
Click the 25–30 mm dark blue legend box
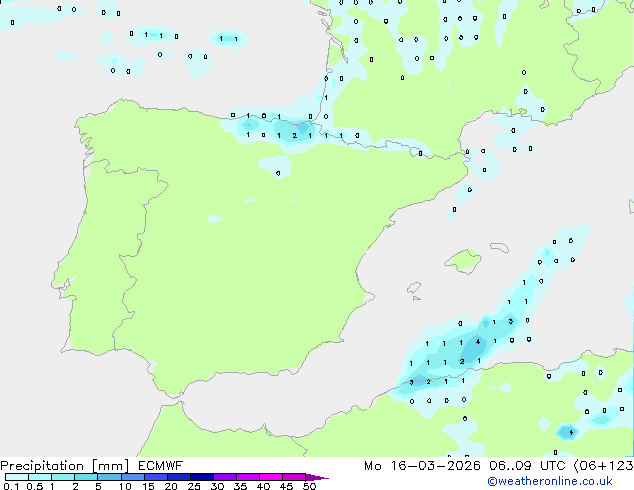202,477
